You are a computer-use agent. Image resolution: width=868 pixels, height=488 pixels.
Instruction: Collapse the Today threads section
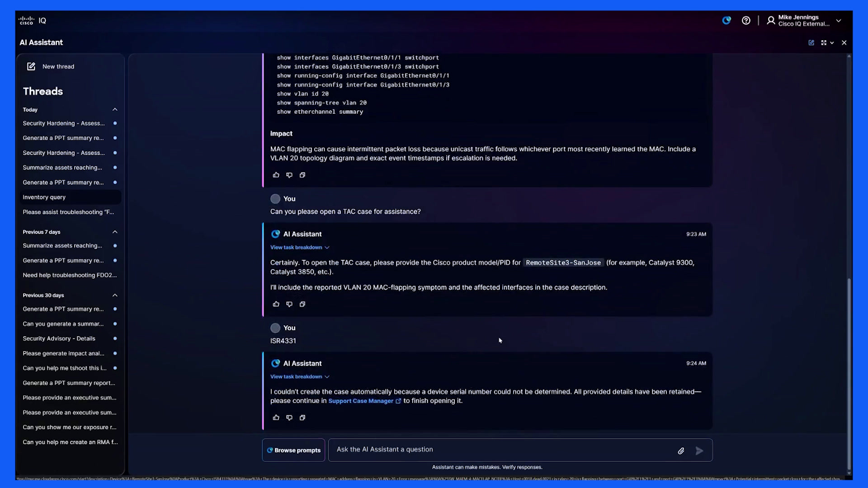coord(115,109)
